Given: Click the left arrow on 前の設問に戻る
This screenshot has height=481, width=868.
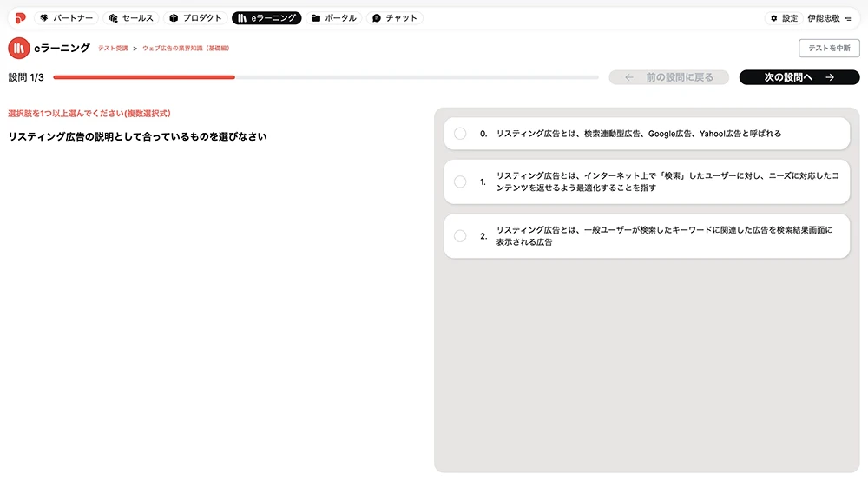Looking at the screenshot, I should click(x=628, y=77).
